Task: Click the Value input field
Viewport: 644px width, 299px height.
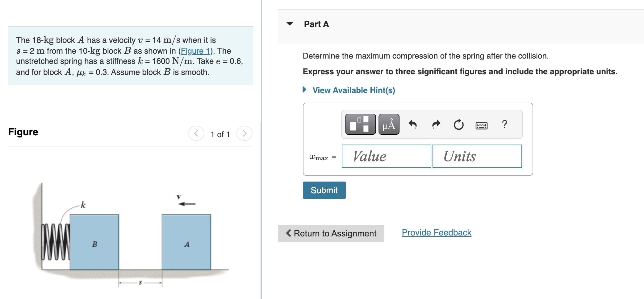Action: point(386,156)
